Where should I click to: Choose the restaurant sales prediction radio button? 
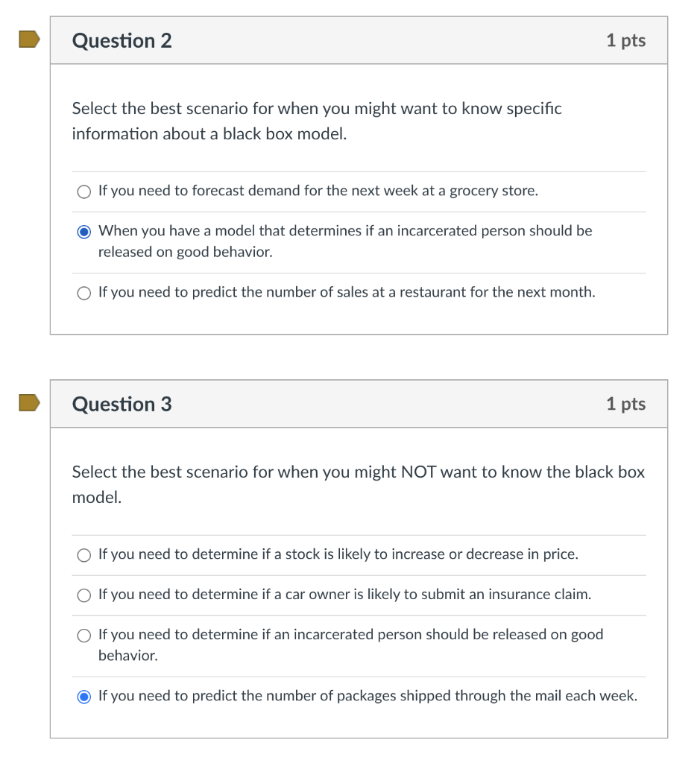click(x=83, y=293)
